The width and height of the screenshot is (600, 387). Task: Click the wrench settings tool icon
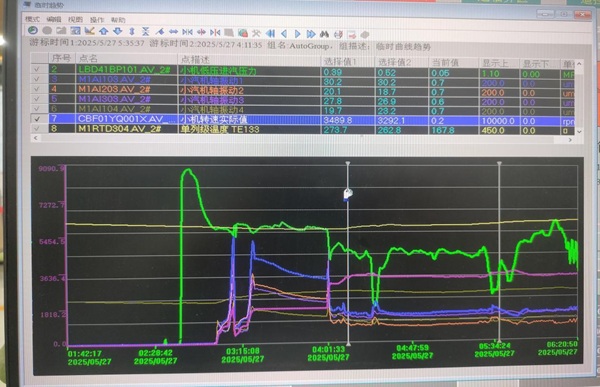click(x=256, y=33)
